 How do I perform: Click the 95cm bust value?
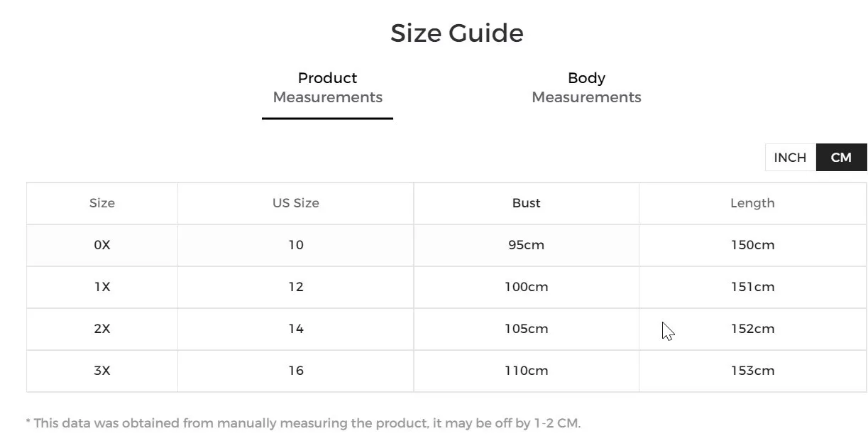pos(527,245)
